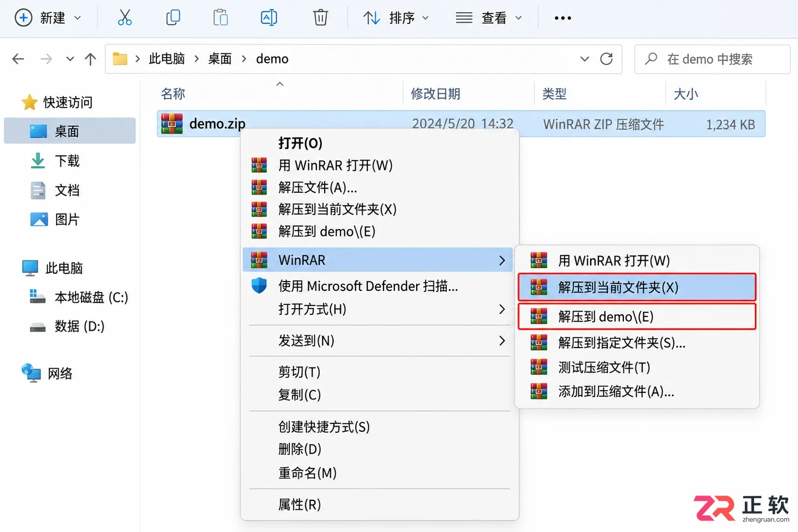Image resolution: width=798 pixels, height=532 pixels.
Task: Open 属性(R) properties from context menu
Action: (299, 504)
